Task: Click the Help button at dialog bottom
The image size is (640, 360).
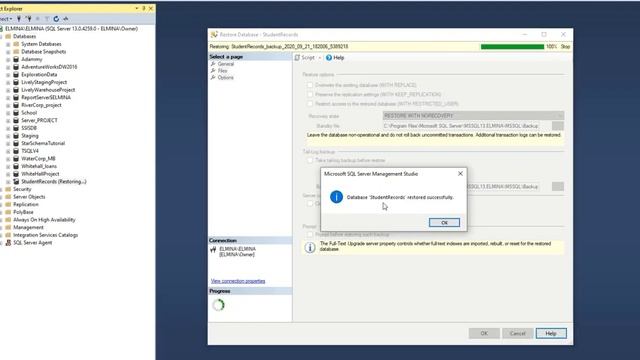Action: coord(551,333)
